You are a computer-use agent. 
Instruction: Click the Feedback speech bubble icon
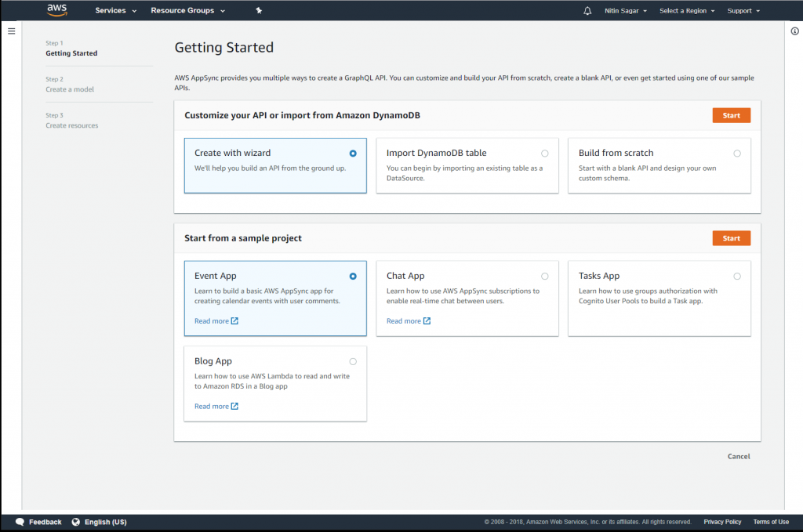tap(20, 522)
